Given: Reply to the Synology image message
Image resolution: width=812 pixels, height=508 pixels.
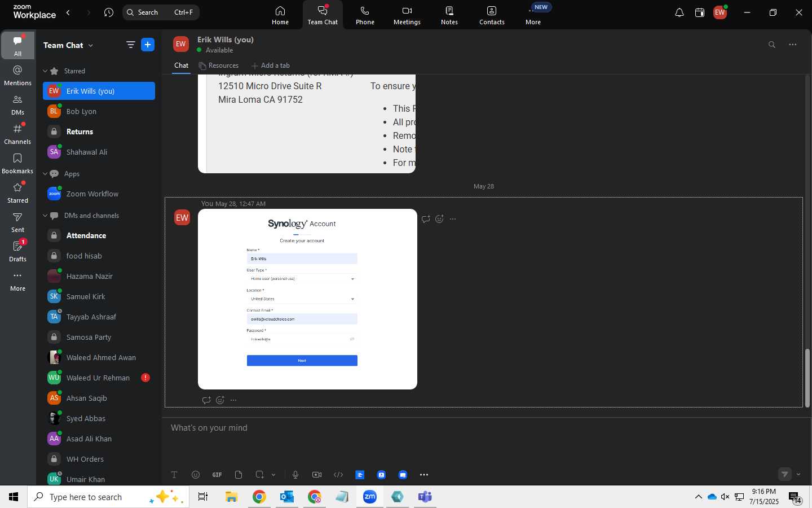Looking at the screenshot, I should (x=426, y=219).
